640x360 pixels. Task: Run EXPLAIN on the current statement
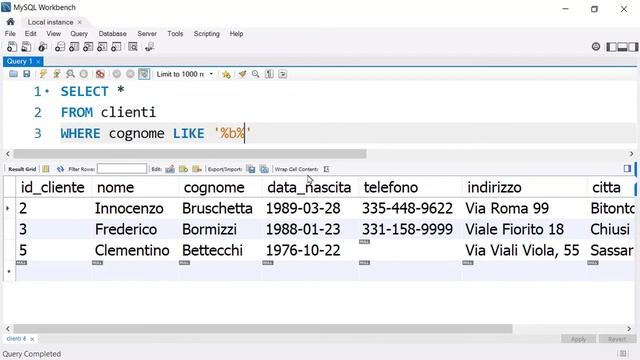coord(70,74)
